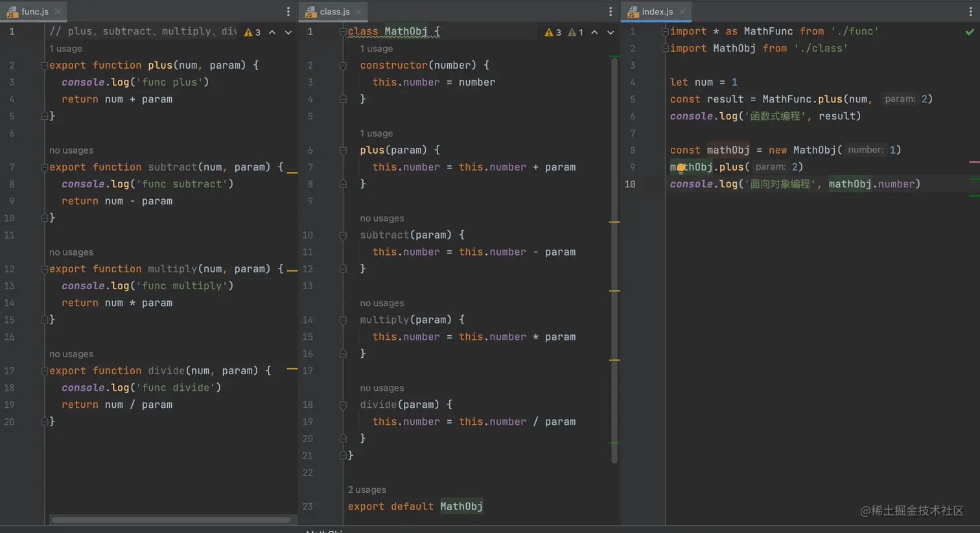The width and height of the screenshot is (980, 533).
Task: Open index.js pane options menu
Action: click(x=970, y=12)
